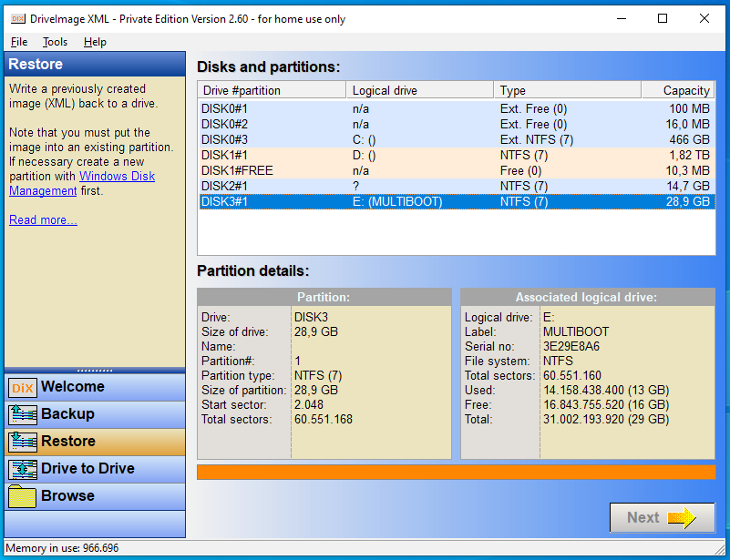Click the 466 GB capacity cell

click(x=690, y=139)
